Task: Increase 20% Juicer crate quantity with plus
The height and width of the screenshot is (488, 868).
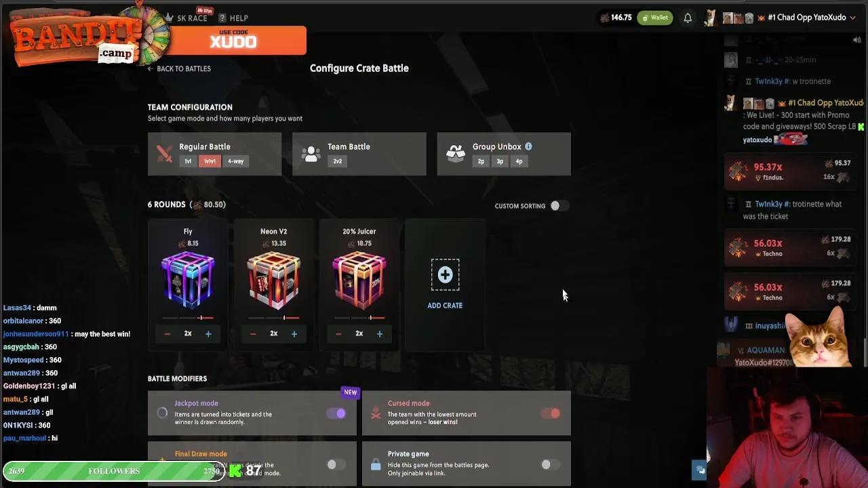Action: click(380, 333)
